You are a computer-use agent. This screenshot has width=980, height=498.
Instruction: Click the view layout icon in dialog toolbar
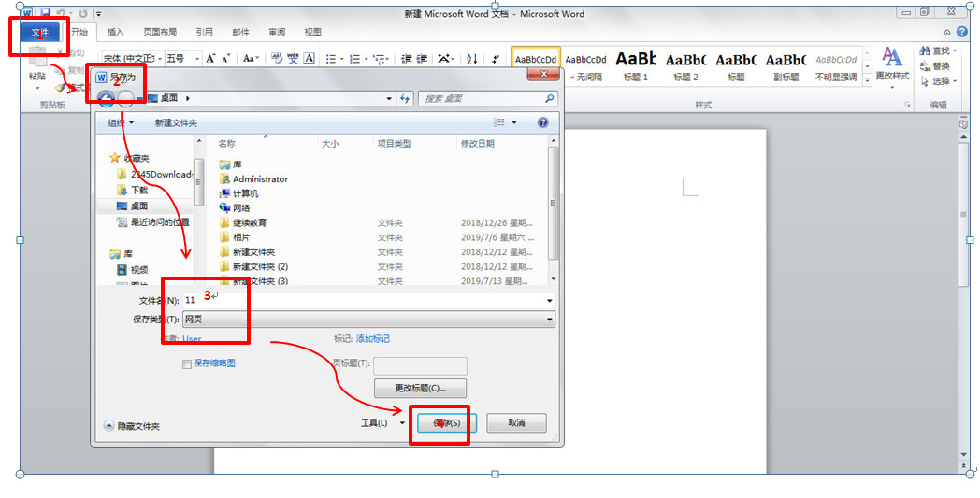[x=498, y=122]
